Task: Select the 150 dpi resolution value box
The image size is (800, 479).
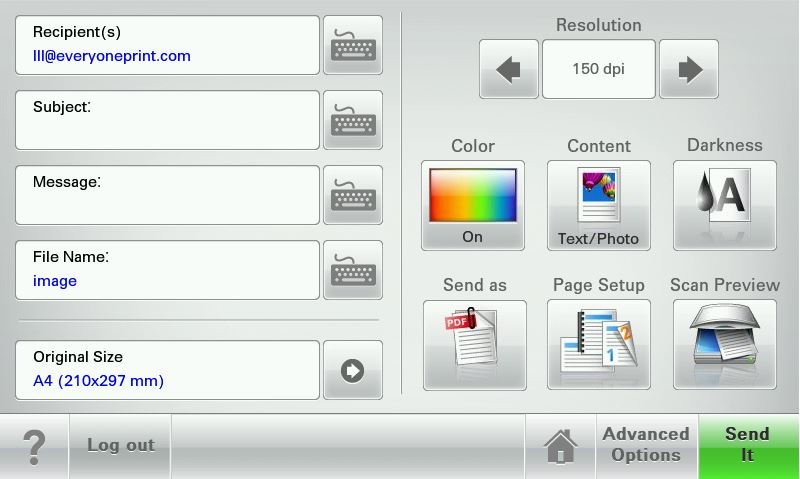Action: (599, 69)
